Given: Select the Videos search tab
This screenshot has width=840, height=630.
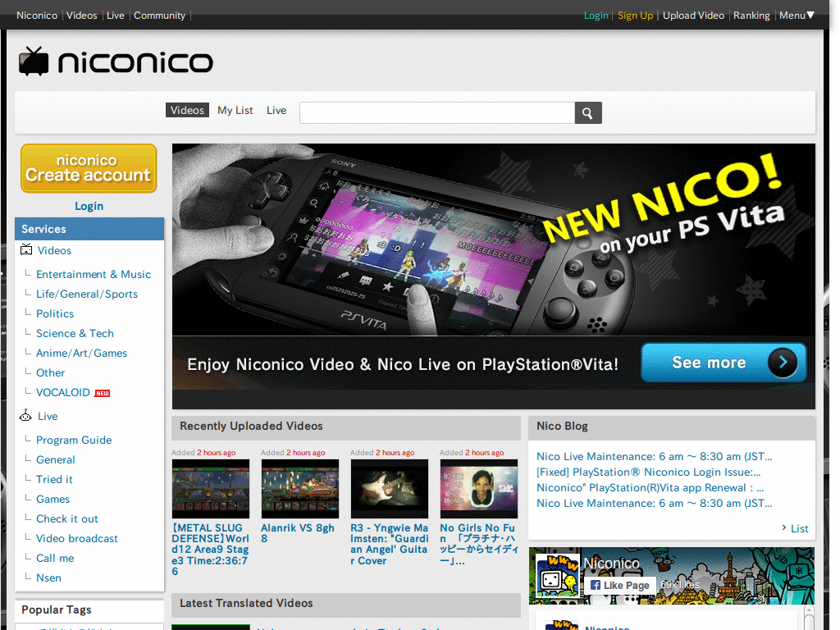Looking at the screenshot, I should pos(187,111).
